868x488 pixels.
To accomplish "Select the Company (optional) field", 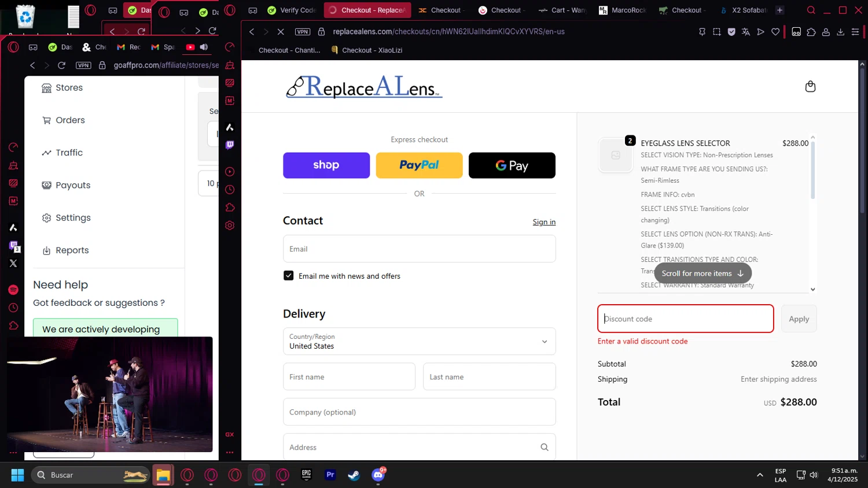I will pyautogui.click(x=420, y=412).
